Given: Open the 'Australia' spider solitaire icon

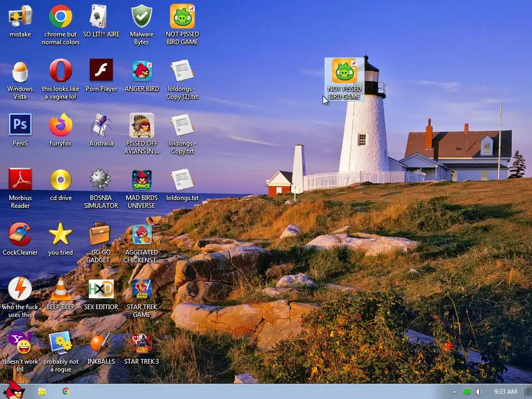Looking at the screenshot, I should (x=101, y=125).
